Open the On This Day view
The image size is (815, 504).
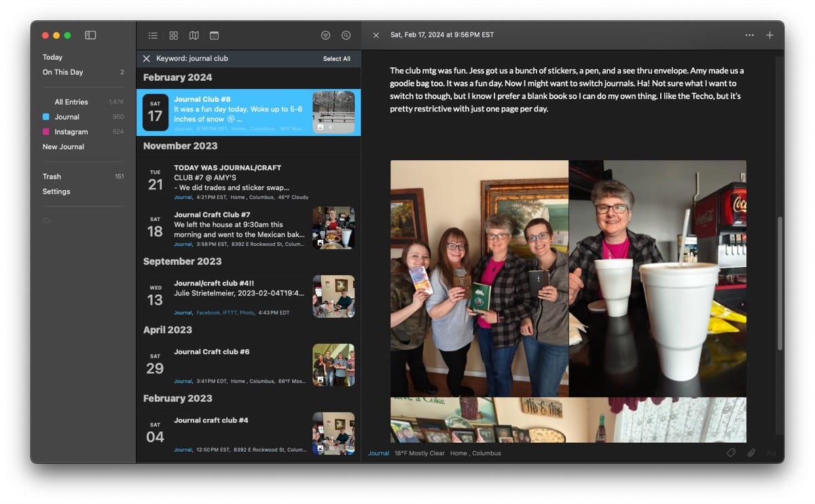tap(62, 72)
